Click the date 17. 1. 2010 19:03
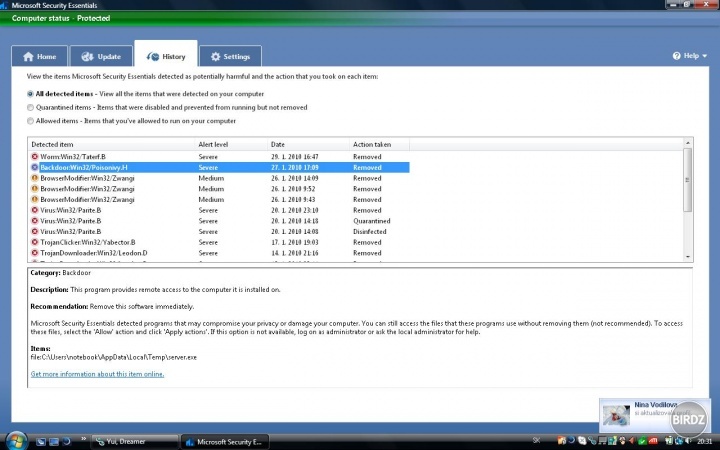This screenshot has width=720, height=450. 294,242
